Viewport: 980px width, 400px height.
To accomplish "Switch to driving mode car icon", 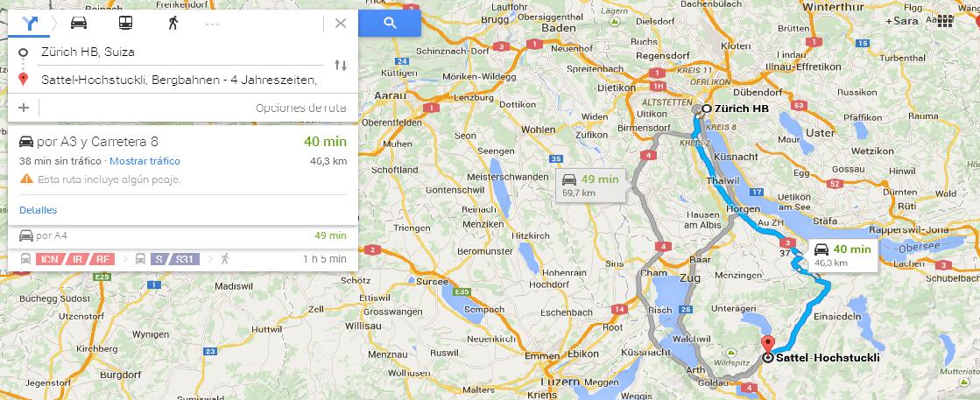I will 79,23.
